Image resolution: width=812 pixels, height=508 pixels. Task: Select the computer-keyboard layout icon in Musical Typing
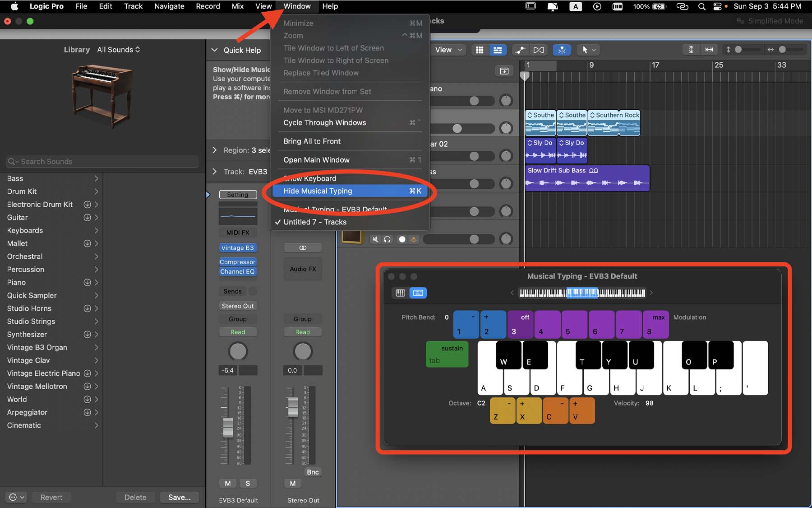point(418,293)
